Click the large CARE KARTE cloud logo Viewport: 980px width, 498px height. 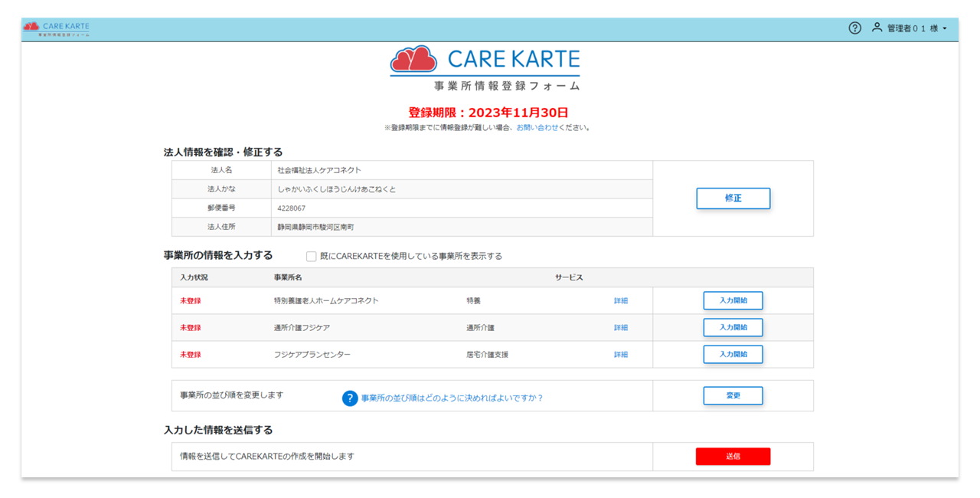[x=485, y=68]
